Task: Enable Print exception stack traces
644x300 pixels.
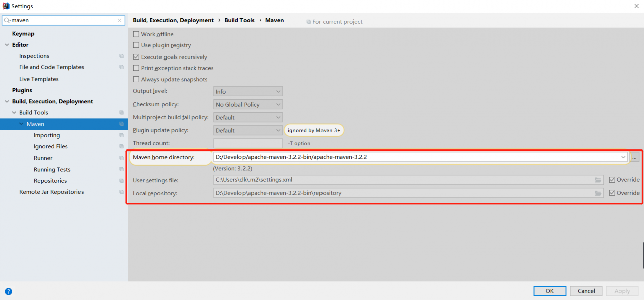Action: click(136, 68)
